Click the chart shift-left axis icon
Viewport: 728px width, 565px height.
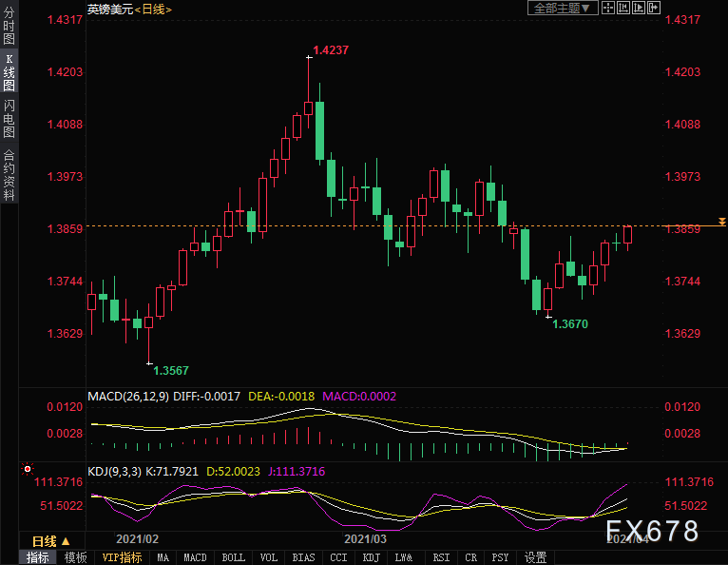click(623, 8)
